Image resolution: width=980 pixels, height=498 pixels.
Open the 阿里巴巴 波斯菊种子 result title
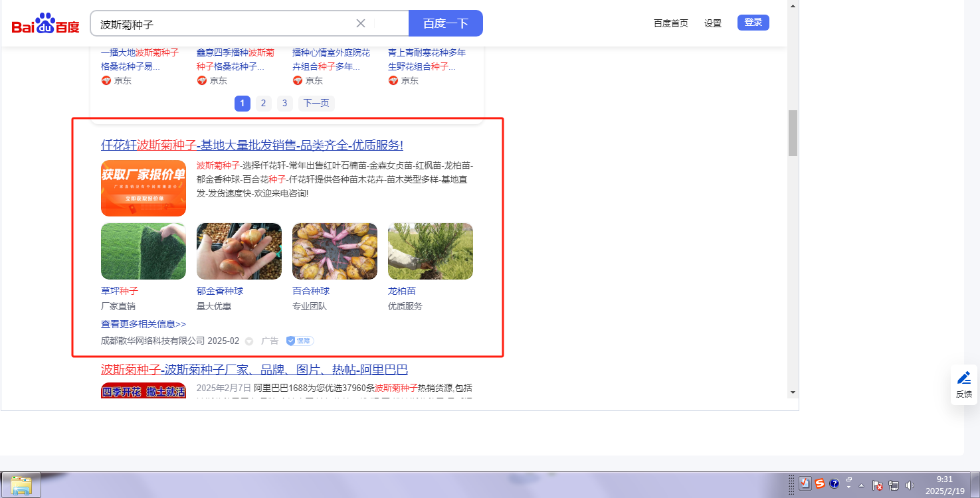pos(254,370)
